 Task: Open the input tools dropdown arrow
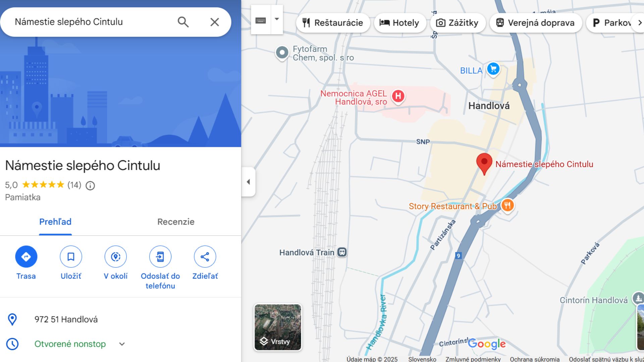(277, 19)
